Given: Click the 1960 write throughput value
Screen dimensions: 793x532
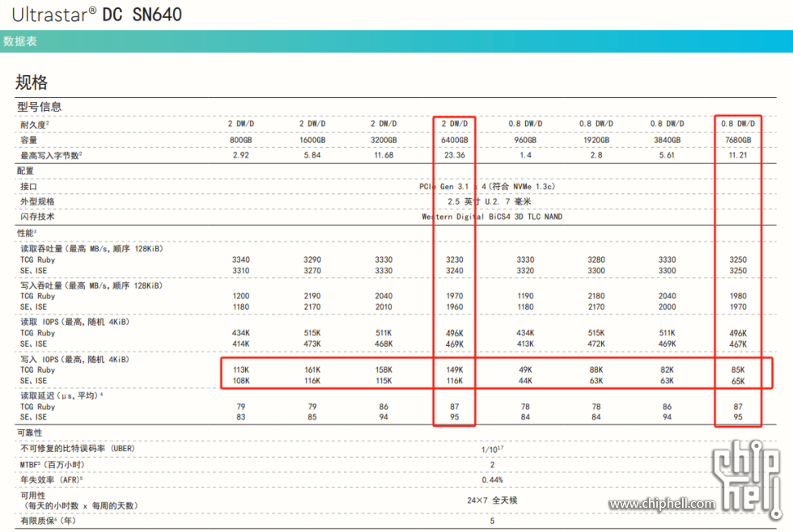Looking at the screenshot, I should [x=455, y=307].
